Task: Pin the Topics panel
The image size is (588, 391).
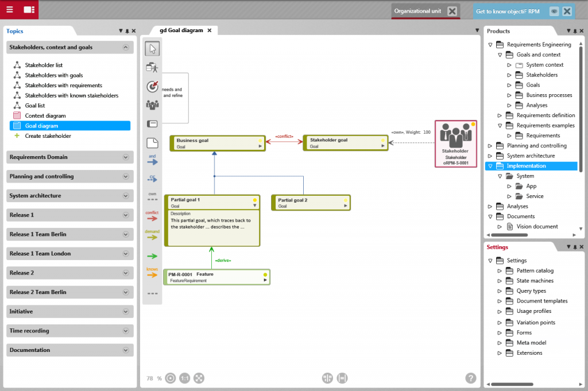Action: point(127,31)
